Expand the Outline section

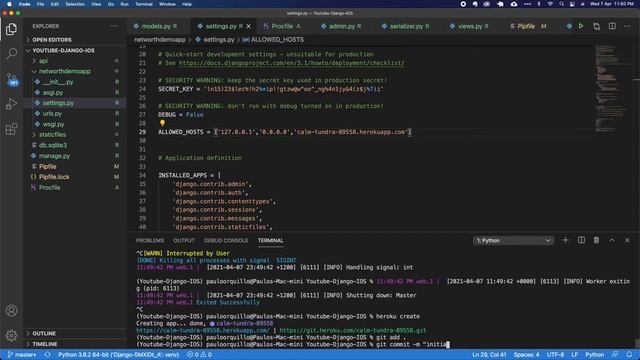(x=44, y=333)
